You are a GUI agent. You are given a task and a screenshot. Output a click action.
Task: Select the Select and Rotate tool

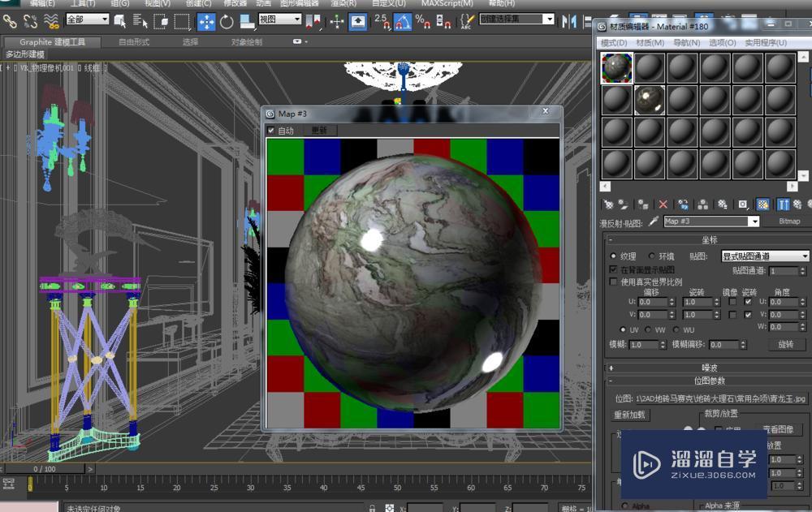click(226, 22)
